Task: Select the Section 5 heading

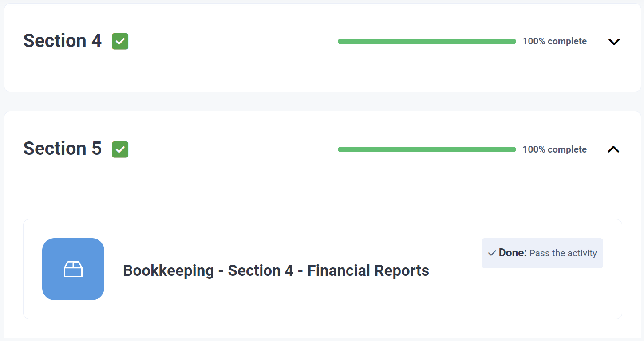Action: 62,149
